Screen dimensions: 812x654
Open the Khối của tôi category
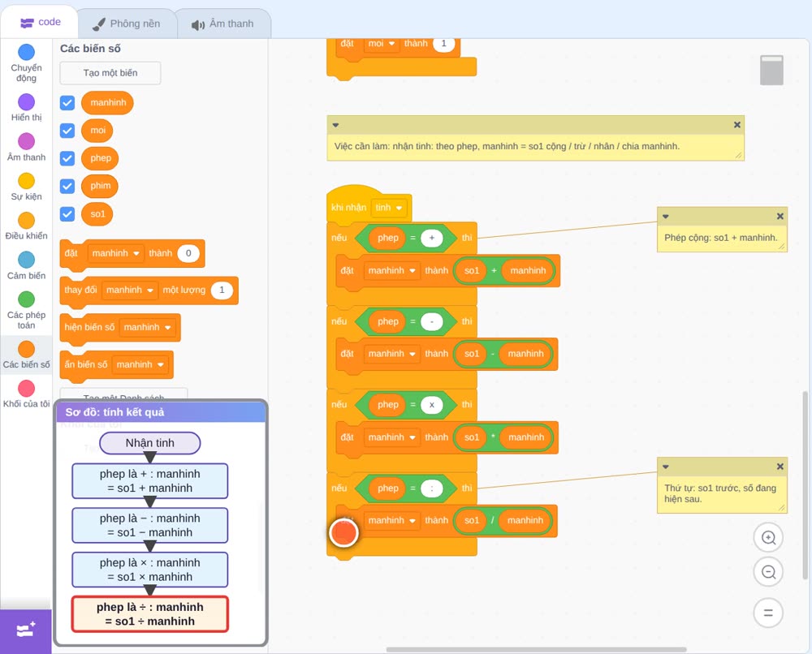26,394
